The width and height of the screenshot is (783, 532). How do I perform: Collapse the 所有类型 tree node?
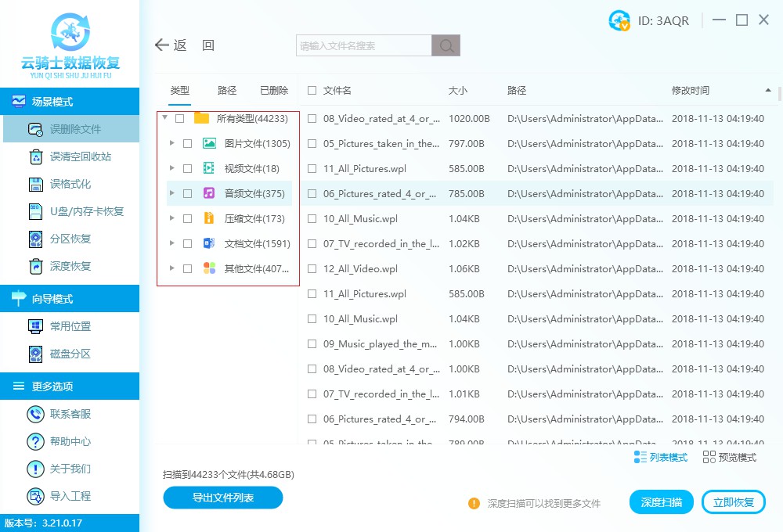click(164, 118)
